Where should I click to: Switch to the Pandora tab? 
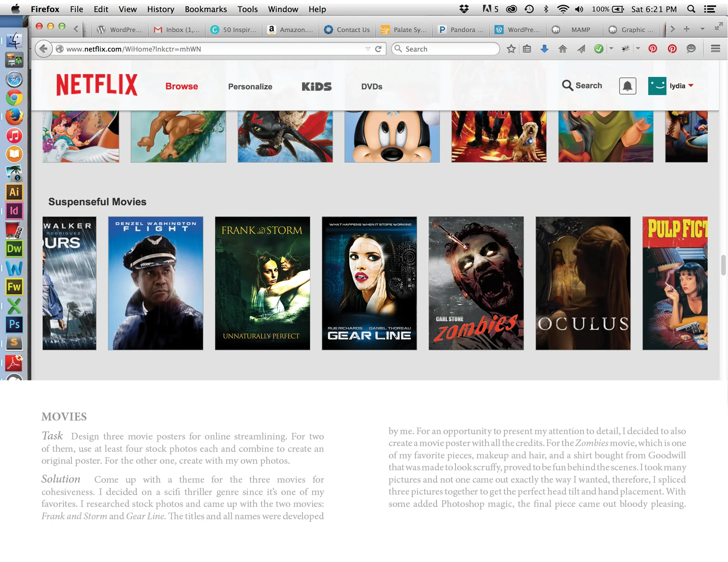click(x=461, y=30)
